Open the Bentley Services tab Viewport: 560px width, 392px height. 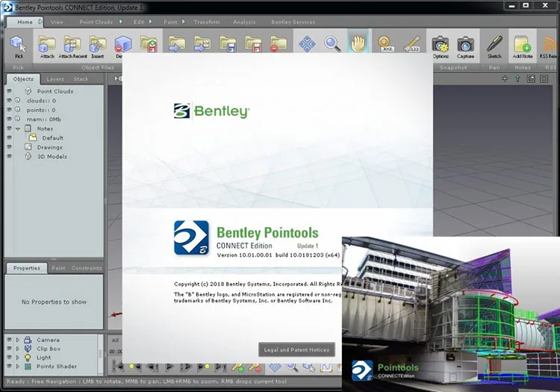tap(293, 22)
